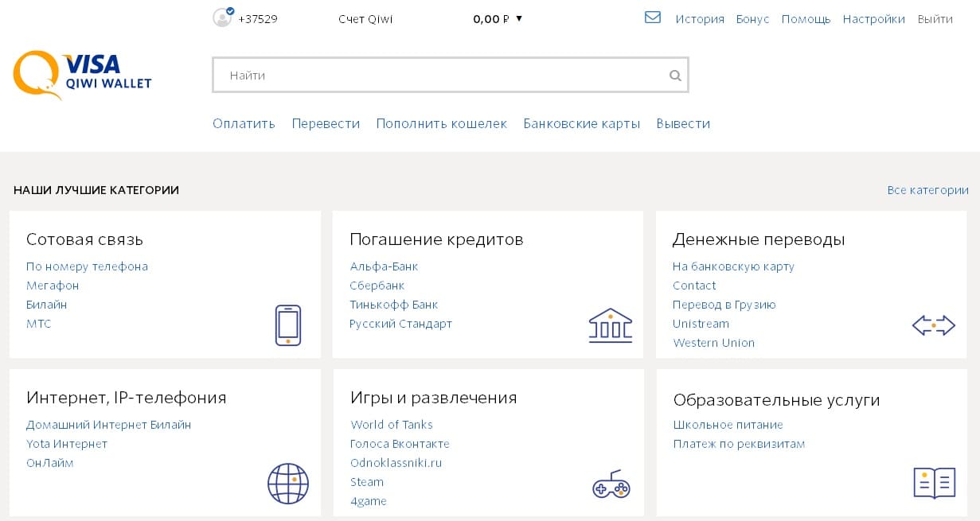Open the Помощь link

[x=806, y=19]
